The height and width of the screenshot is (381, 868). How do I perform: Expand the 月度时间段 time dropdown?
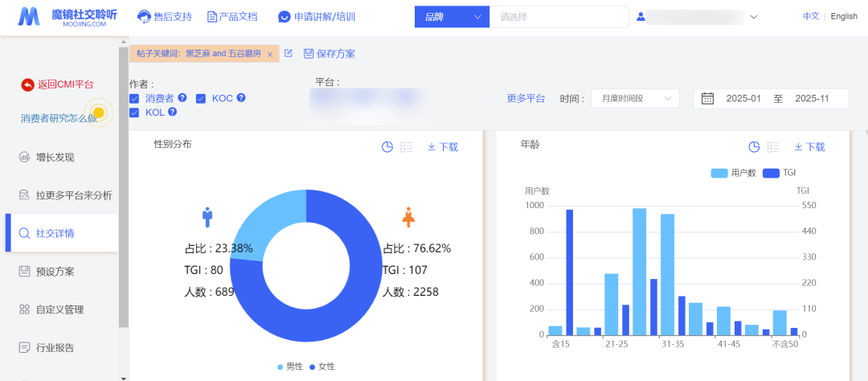(x=635, y=98)
